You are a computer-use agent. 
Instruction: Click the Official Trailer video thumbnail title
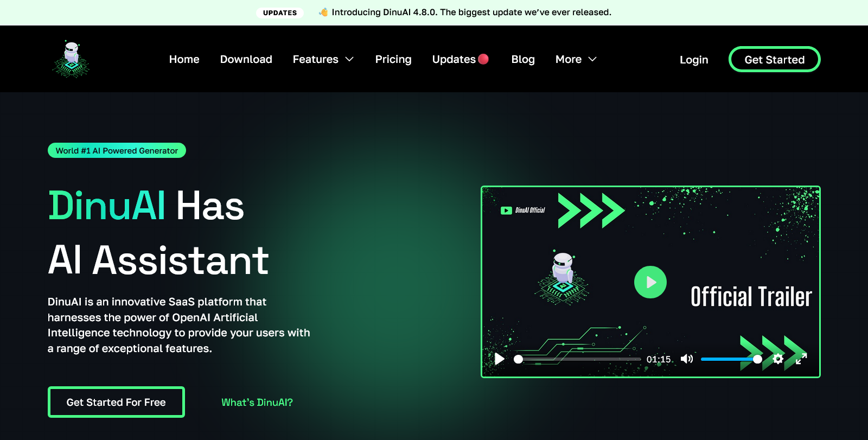pyautogui.click(x=751, y=297)
